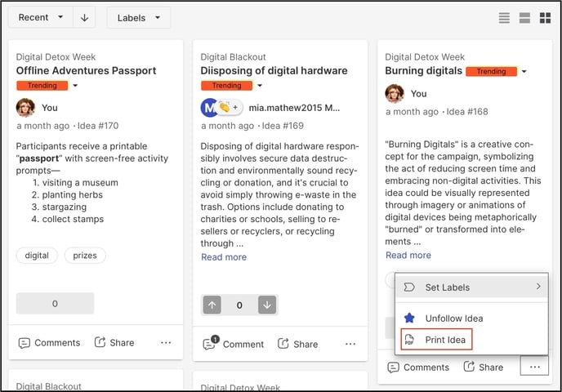Open the Recent sort dropdown
Viewport: 562px width, 392px height.
[x=41, y=17]
